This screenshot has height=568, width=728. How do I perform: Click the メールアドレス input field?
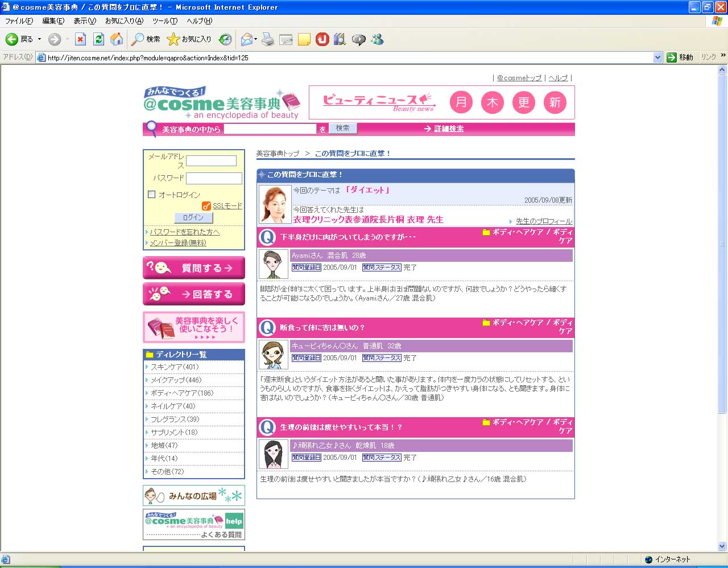pos(211,161)
